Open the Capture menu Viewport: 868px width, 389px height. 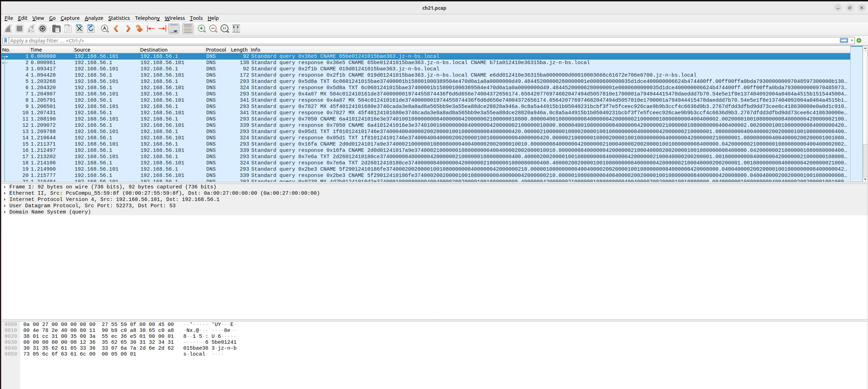pyautogui.click(x=70, y=18)
